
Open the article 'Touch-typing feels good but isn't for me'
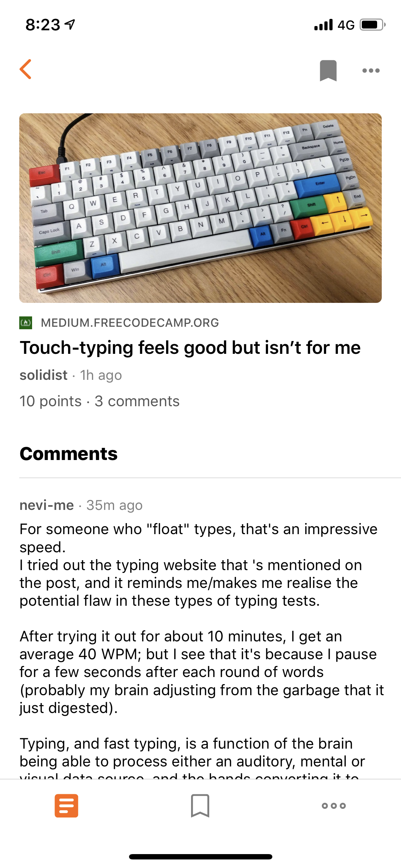click(191, 347)
